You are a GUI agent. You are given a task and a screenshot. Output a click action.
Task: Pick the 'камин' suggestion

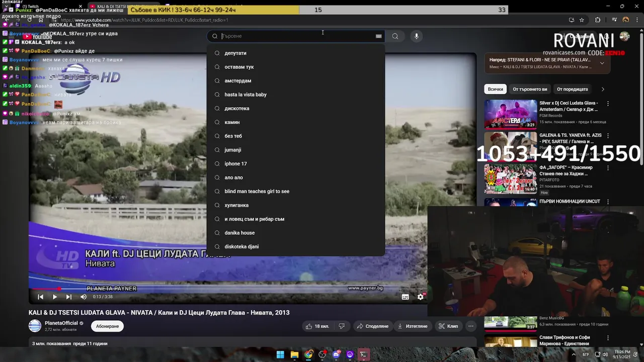(296, 122)
